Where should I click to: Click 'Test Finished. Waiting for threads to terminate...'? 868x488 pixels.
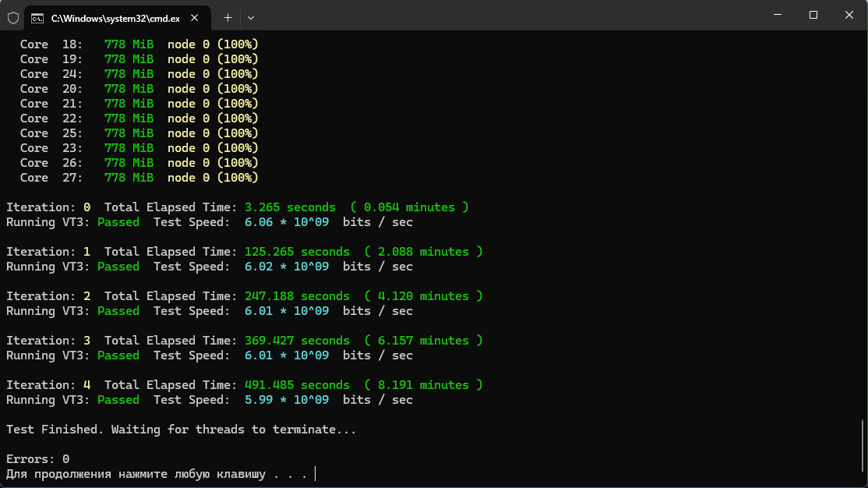pos(181,430)
